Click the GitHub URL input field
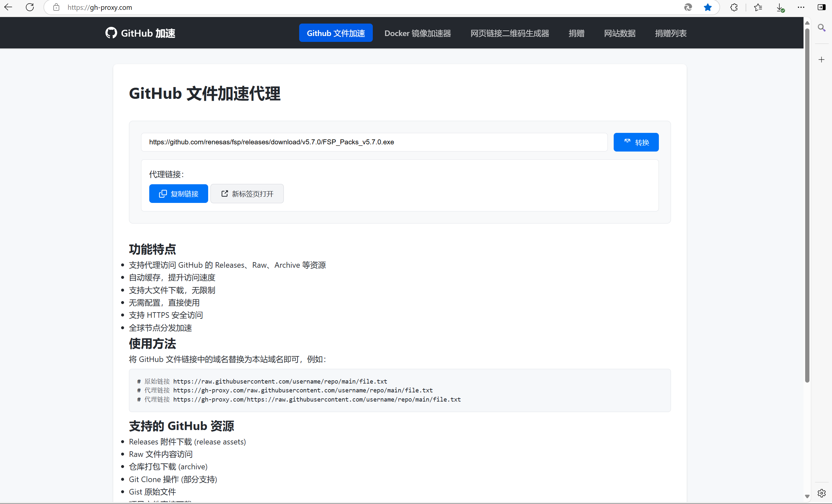The height and width of the screenshot is (504, 832). click(x=374, y=142)
